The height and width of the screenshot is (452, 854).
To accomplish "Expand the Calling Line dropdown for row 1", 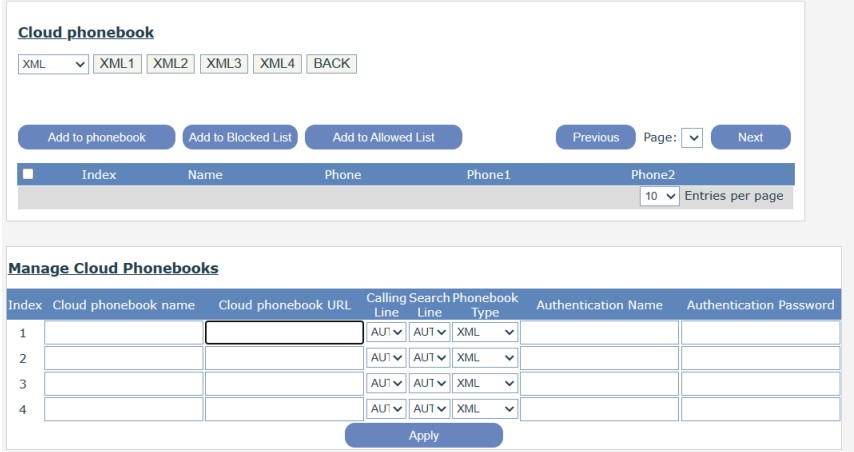I will (x=386, y=332).
